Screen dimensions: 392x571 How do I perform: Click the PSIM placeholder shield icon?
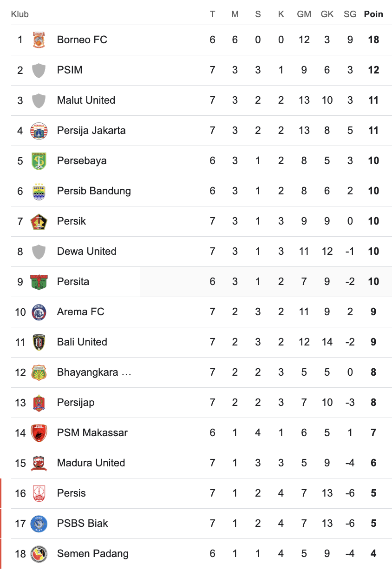(x=39, y=70)
